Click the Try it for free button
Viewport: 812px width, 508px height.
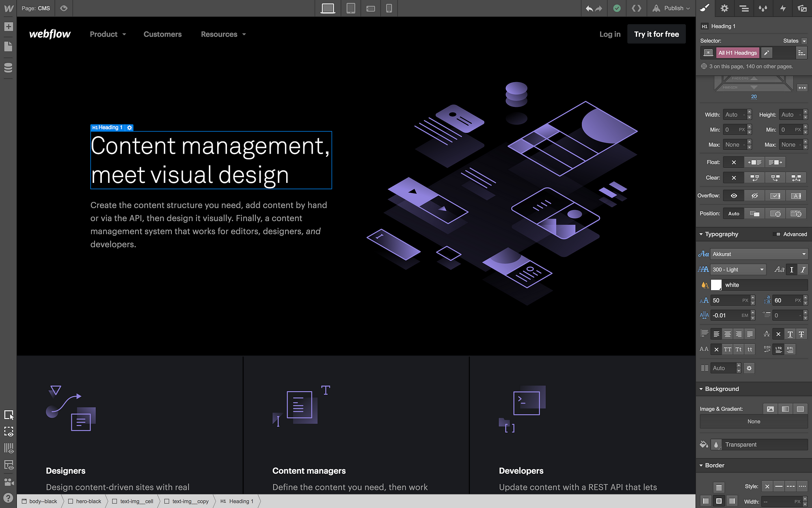click(x=657, y=34)
